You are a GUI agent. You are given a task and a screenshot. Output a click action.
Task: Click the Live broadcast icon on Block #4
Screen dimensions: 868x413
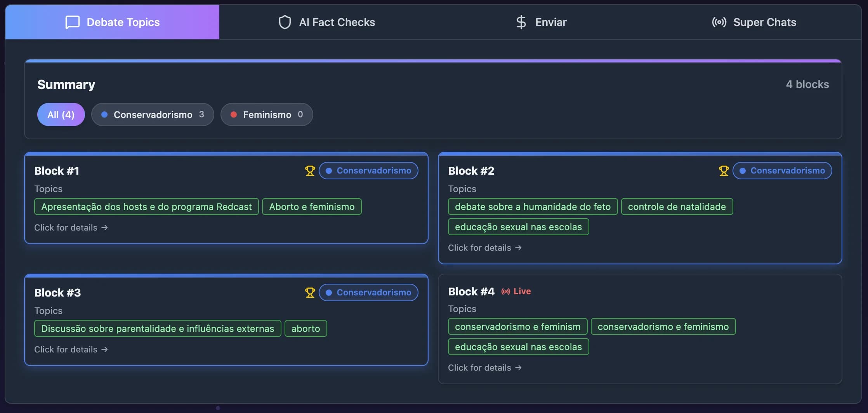click(505, 291)
